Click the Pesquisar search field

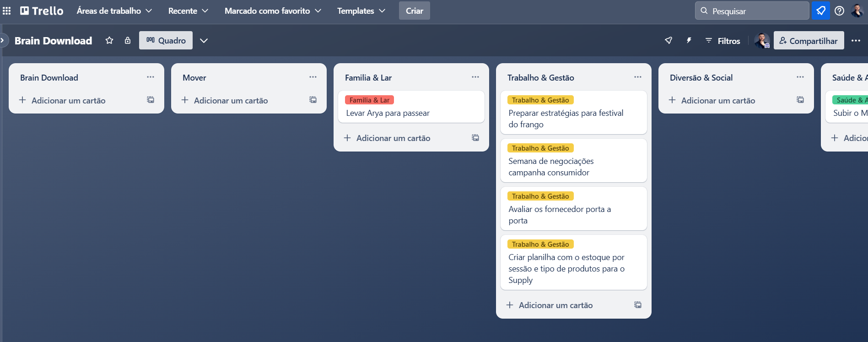click(752, 11)
